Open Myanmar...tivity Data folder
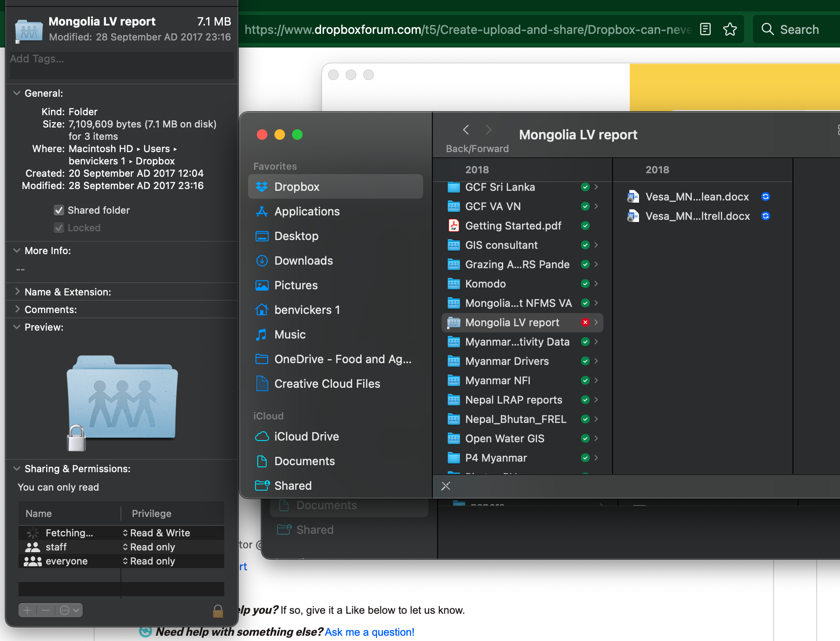The width and height of the screenshot is (840, 641). point(522,342)
